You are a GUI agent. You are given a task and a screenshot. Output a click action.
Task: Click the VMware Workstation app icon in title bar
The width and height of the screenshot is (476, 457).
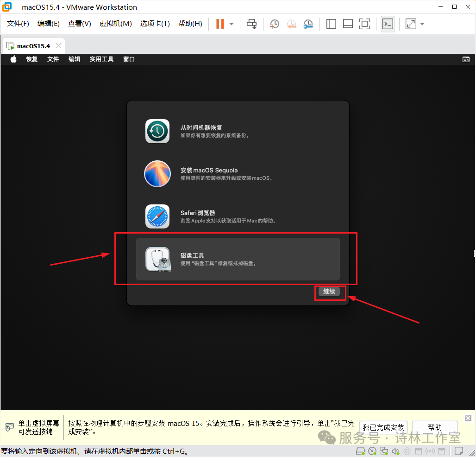[6, 7]
